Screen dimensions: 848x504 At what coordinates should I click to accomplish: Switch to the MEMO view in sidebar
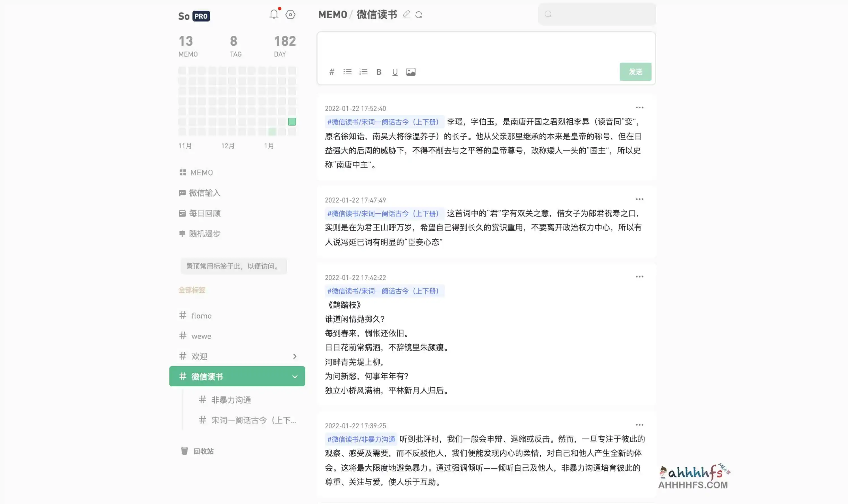(201, 172)
